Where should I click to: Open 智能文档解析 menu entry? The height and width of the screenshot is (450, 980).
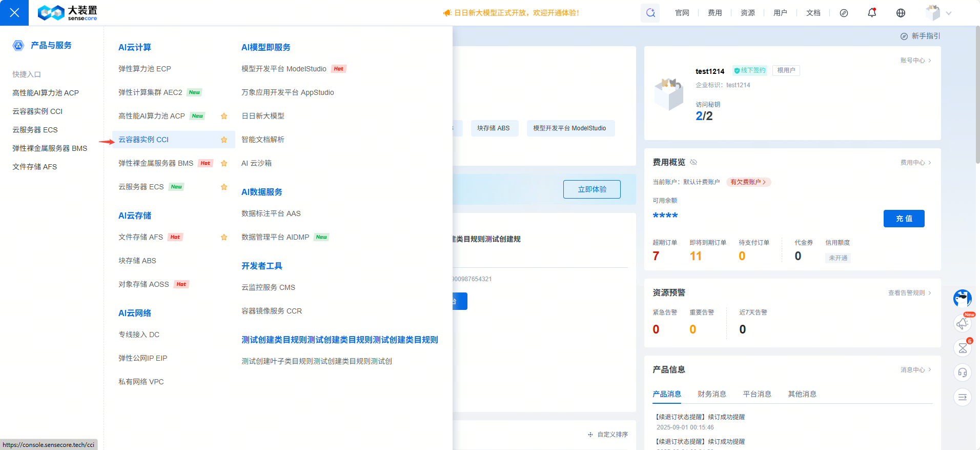[263, 140]
